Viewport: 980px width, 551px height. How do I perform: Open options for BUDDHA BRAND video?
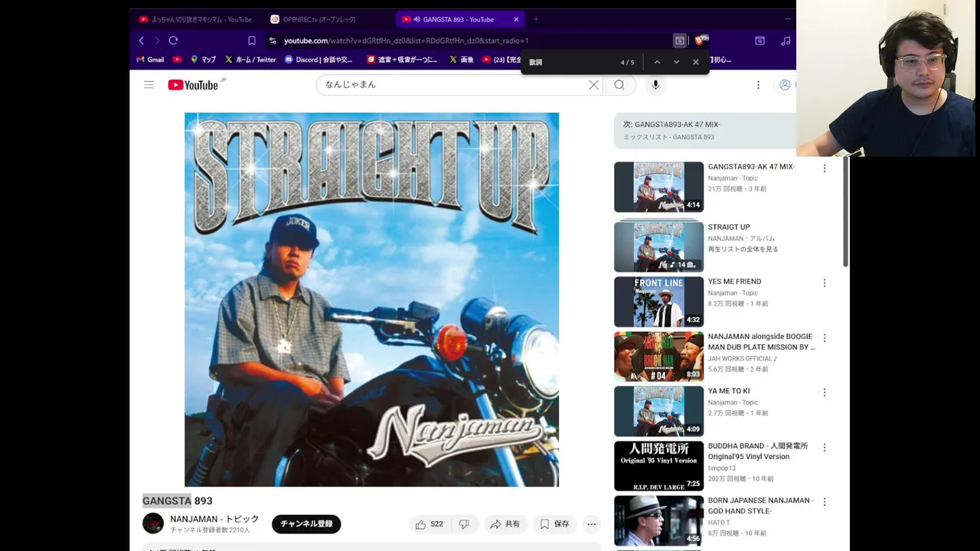coord(825,447)
